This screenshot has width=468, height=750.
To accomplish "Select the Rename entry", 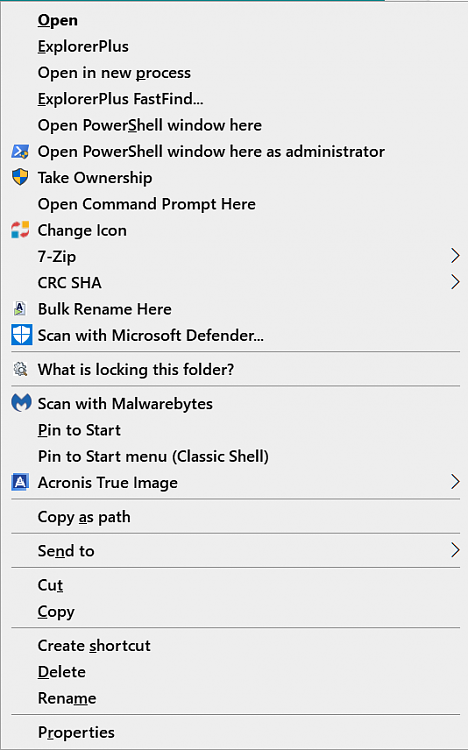I will [x=67, y=698].
